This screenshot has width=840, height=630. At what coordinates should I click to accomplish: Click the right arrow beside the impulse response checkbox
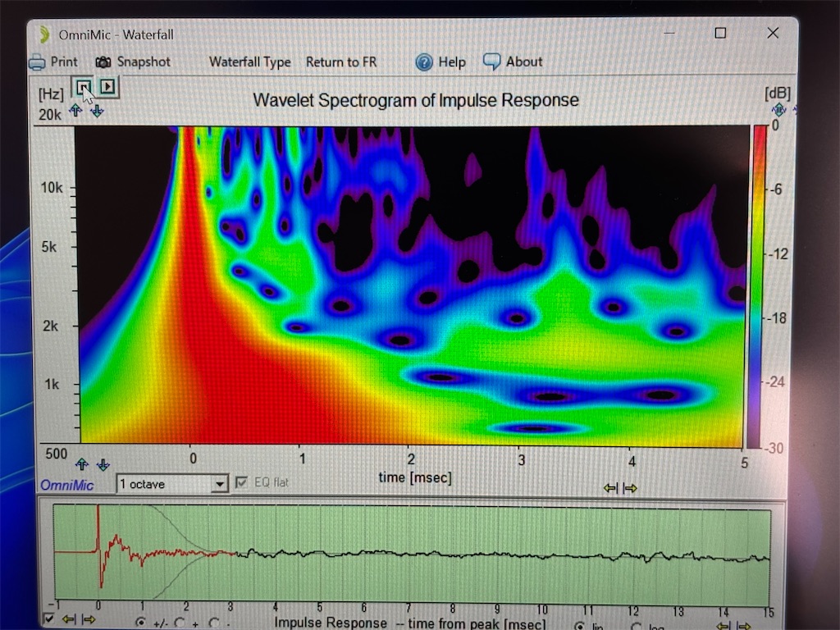click(89, 620)
